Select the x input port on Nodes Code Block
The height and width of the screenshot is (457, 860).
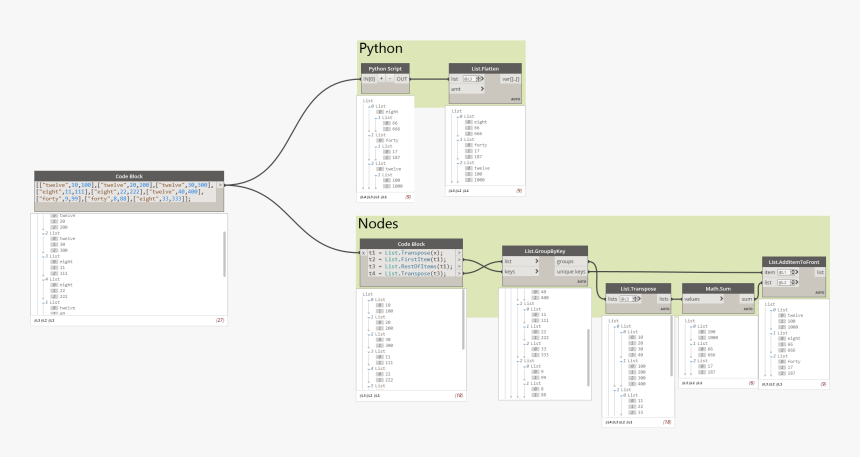363,253
